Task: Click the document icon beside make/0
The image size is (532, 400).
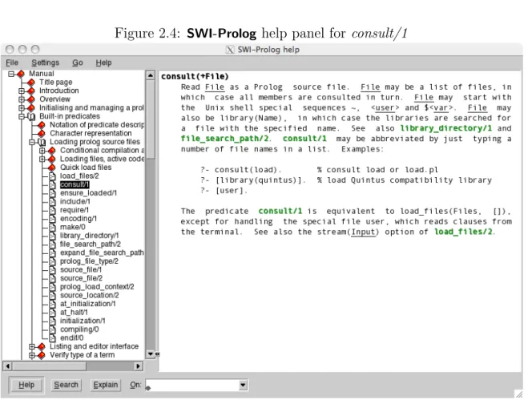Action: click(x=52, y=227)
